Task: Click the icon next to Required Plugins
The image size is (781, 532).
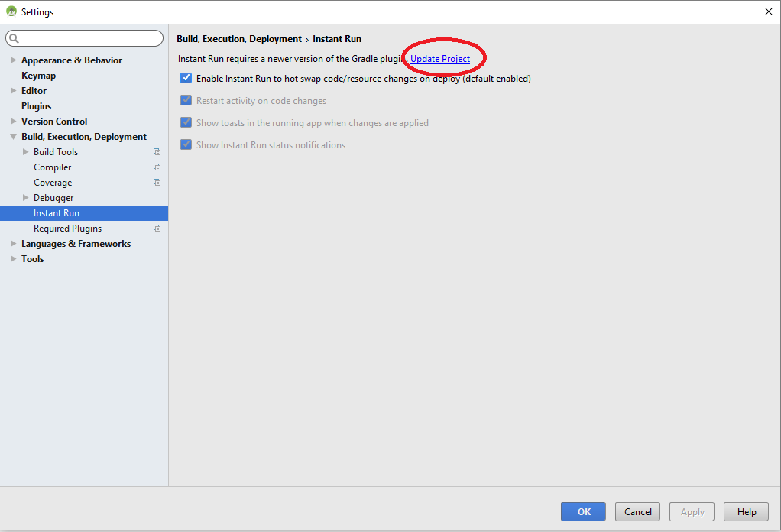Action: pos(157,228)
